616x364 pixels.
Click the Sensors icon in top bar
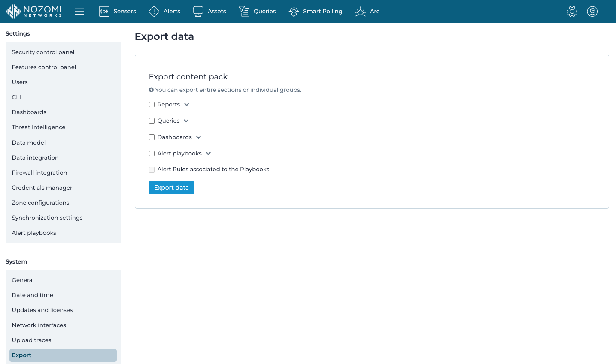[104, 12]
